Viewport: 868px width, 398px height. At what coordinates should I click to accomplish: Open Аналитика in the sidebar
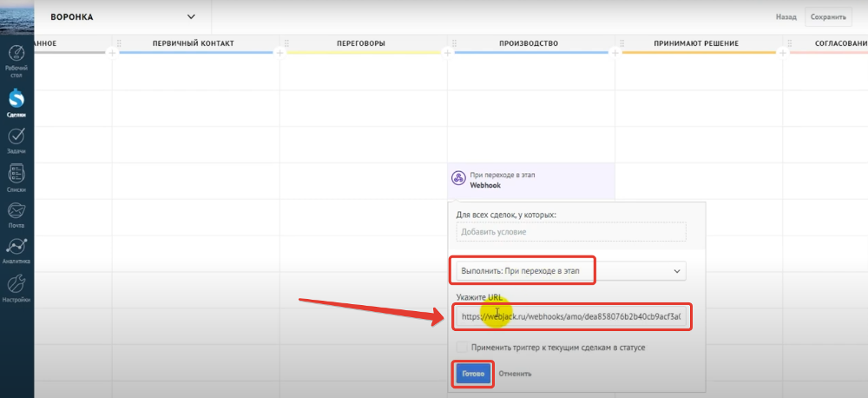coord(16,251)
